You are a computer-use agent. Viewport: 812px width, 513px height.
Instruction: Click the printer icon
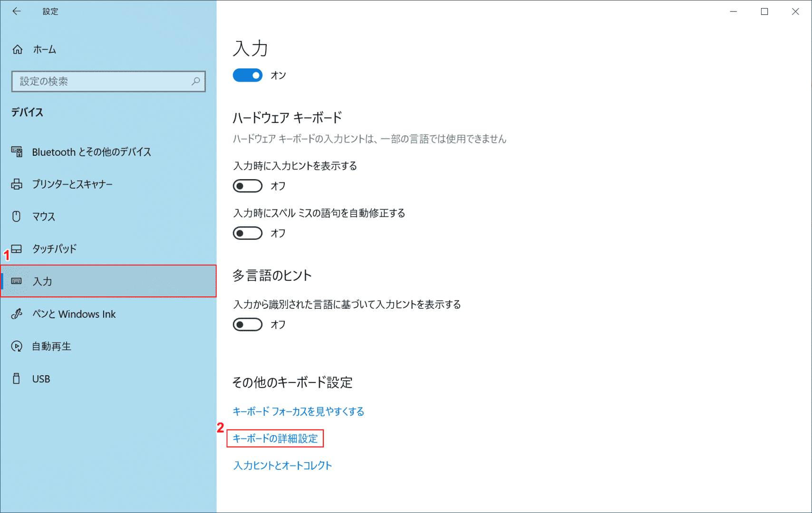[17, 184]
